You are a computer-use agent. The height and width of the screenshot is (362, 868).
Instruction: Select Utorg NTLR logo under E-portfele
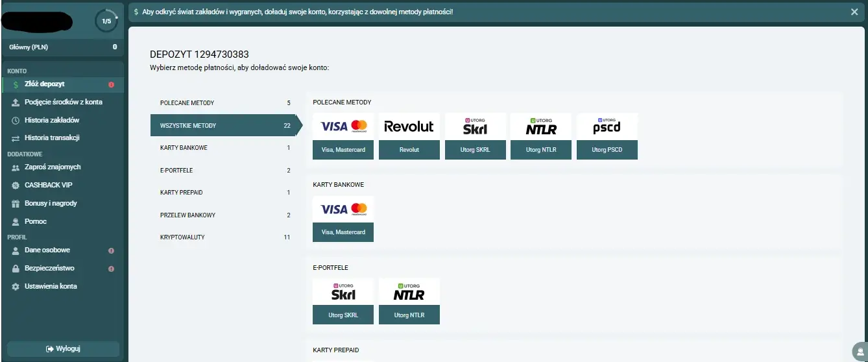point(409,291)
